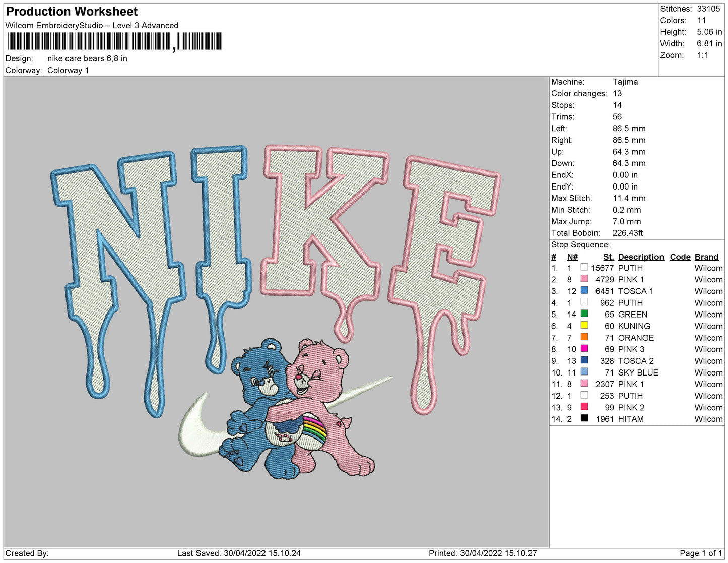Click the barcode under the worksheet title
Viewport: 728px width, 563px height.
114,42
